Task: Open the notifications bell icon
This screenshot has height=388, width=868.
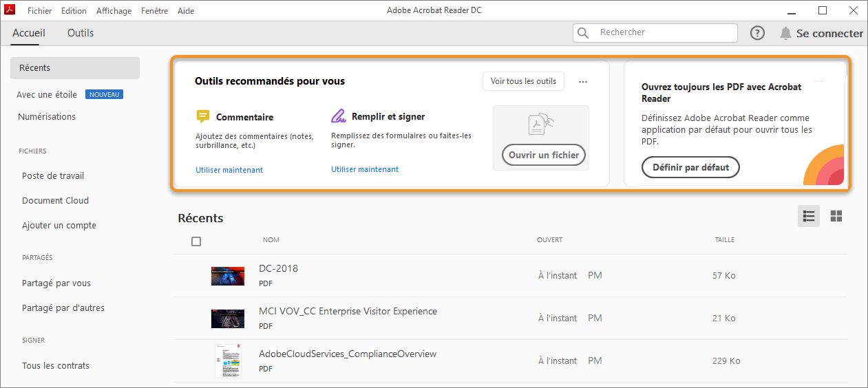Action: (785, 33)
